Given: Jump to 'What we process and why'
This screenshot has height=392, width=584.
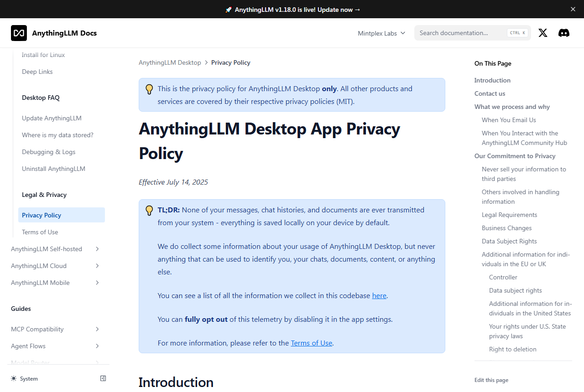Looking at the screenshot, I should coord(512,107).
